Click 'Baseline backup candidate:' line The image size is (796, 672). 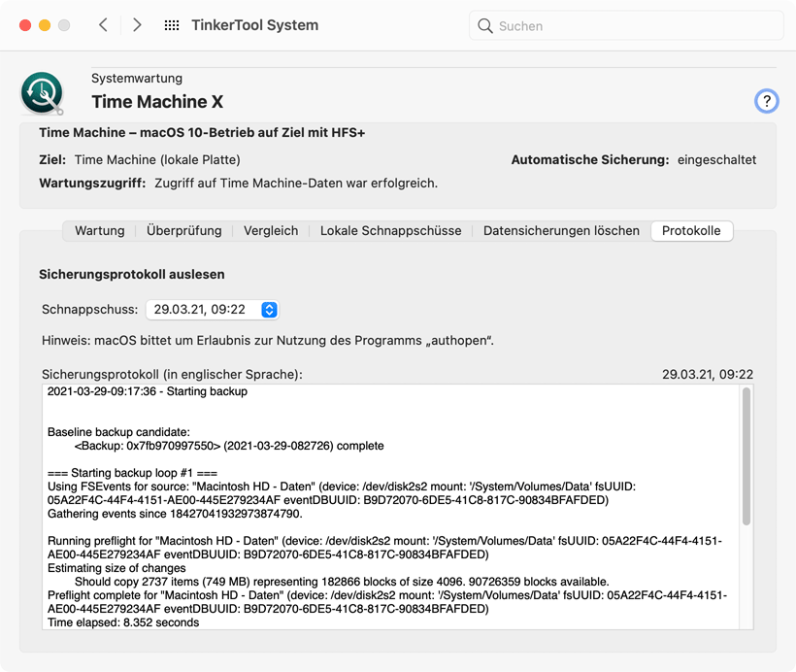pos(118,432)
